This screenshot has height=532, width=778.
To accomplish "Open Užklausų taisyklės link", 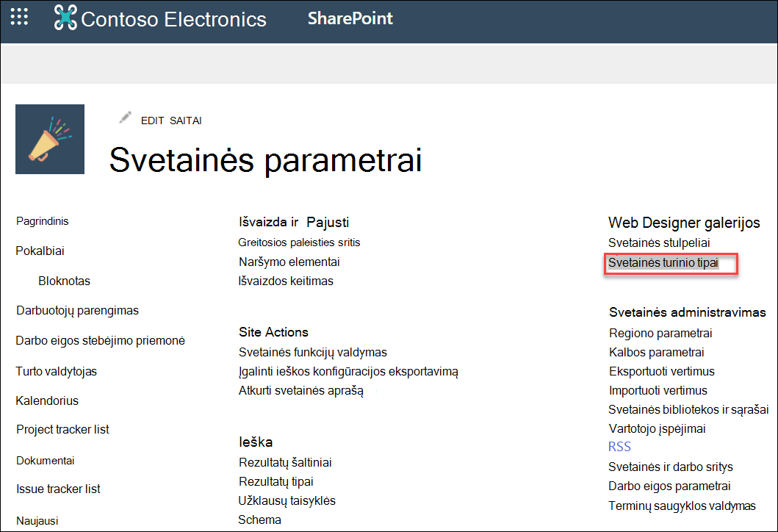I will [x=287, y=500].
